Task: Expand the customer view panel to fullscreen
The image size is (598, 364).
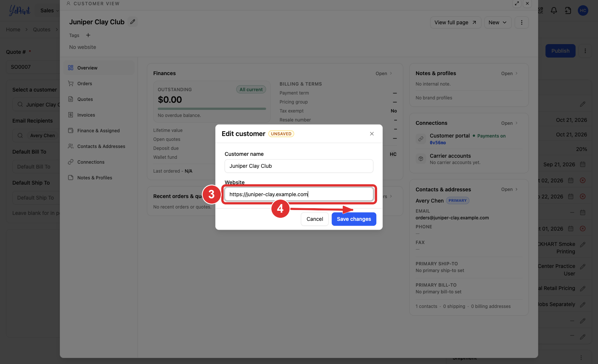Action: (517, 3)
